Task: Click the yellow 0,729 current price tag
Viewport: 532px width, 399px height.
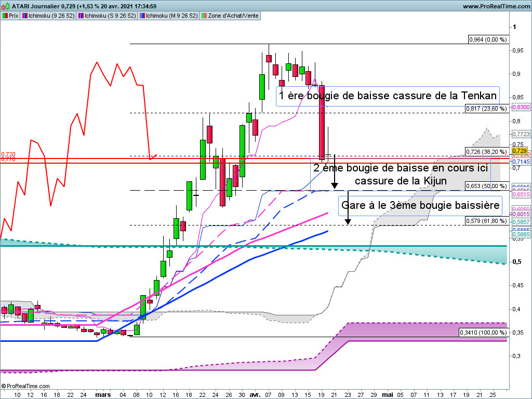Action: pyautogui.click(x=520, y=151)
